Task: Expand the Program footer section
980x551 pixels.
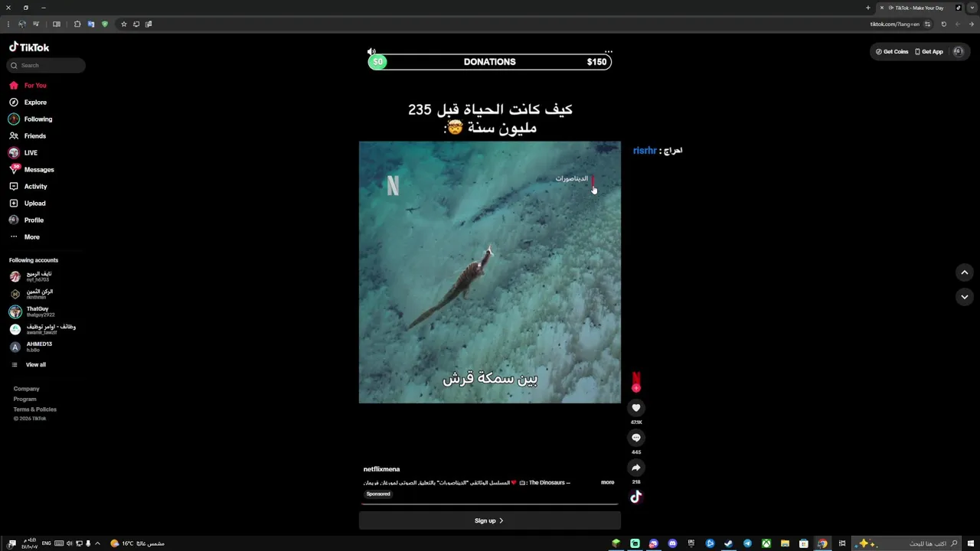Action: coord(24,399)
